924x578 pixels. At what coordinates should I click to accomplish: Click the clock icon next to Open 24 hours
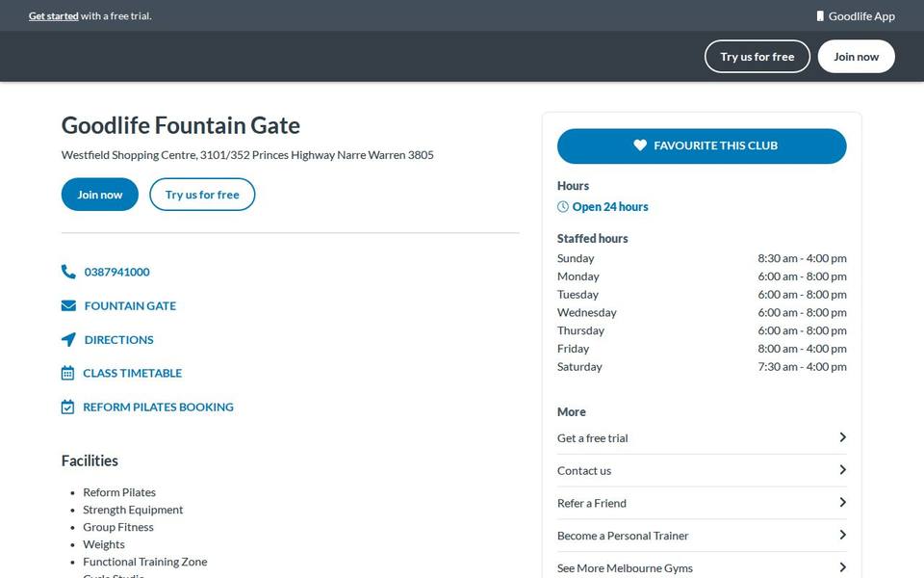click(563, 206)
